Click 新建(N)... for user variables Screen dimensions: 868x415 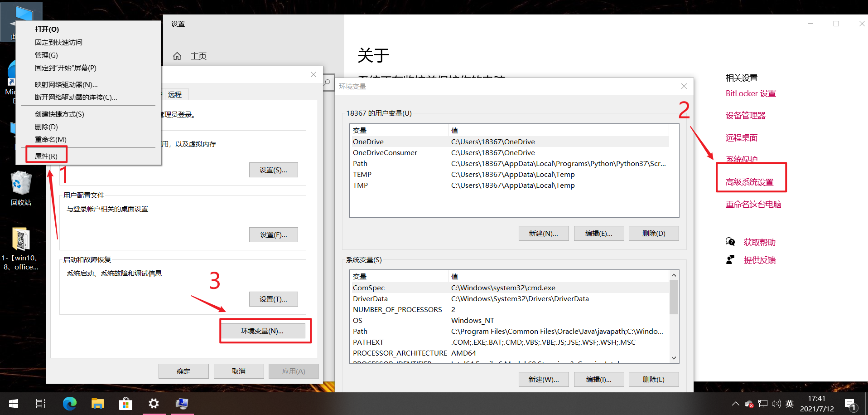(544, 233)
